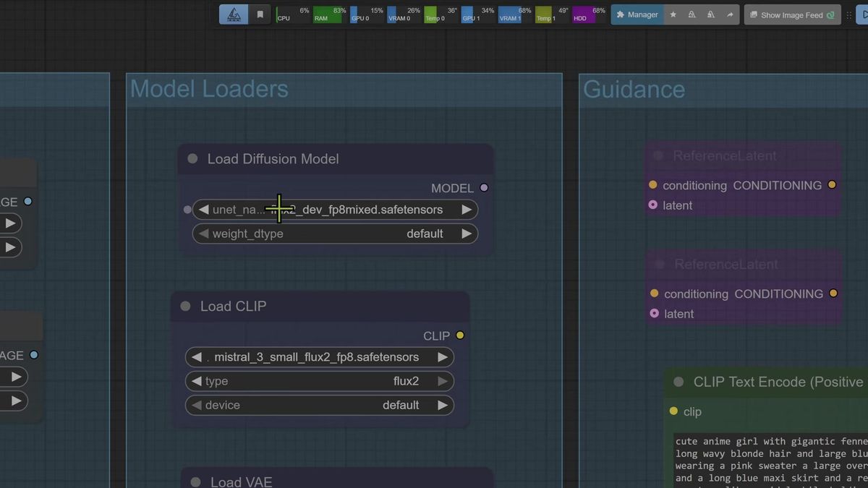Select next clip file with right arrow

(442, 357)
